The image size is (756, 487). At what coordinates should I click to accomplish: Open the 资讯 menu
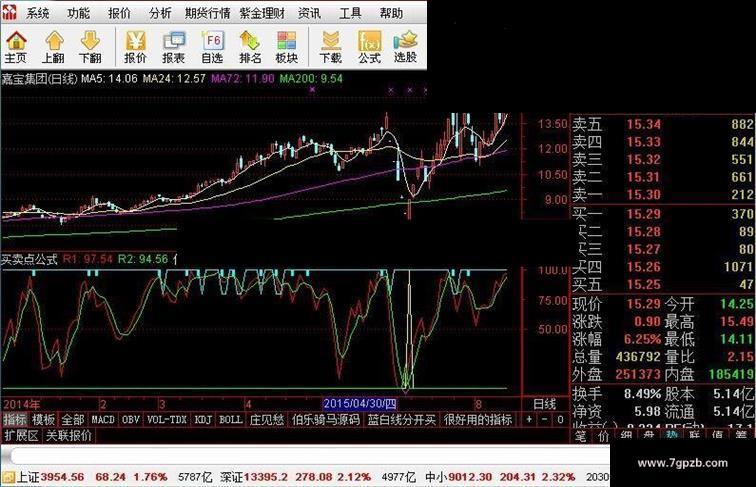[309, 13]
